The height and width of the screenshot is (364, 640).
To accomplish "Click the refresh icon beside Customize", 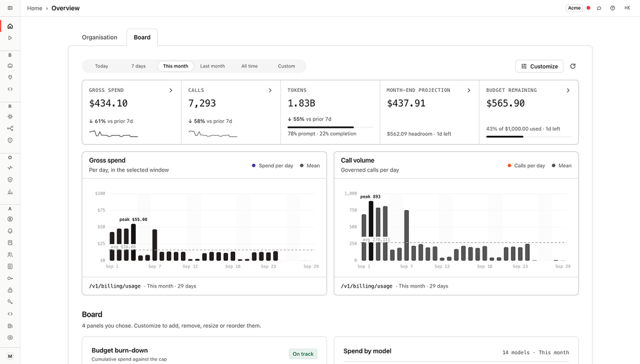I will (x=573, y=66).
